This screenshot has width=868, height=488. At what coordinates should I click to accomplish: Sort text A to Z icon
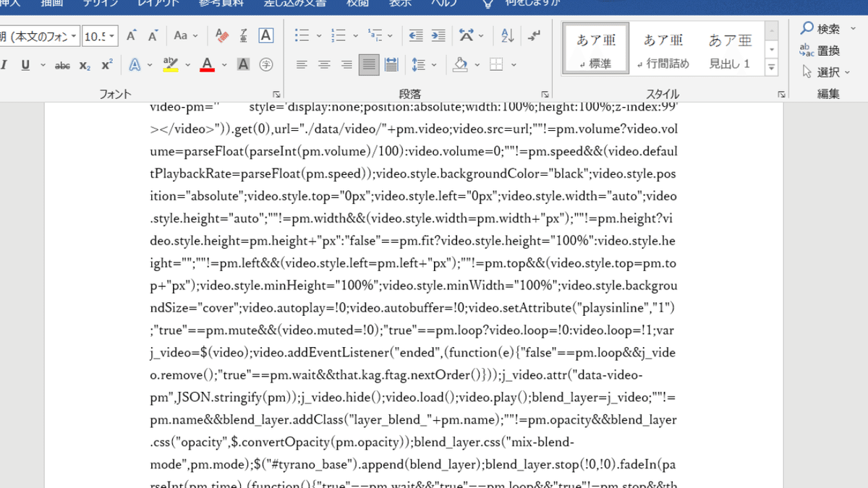coord(507,35)
